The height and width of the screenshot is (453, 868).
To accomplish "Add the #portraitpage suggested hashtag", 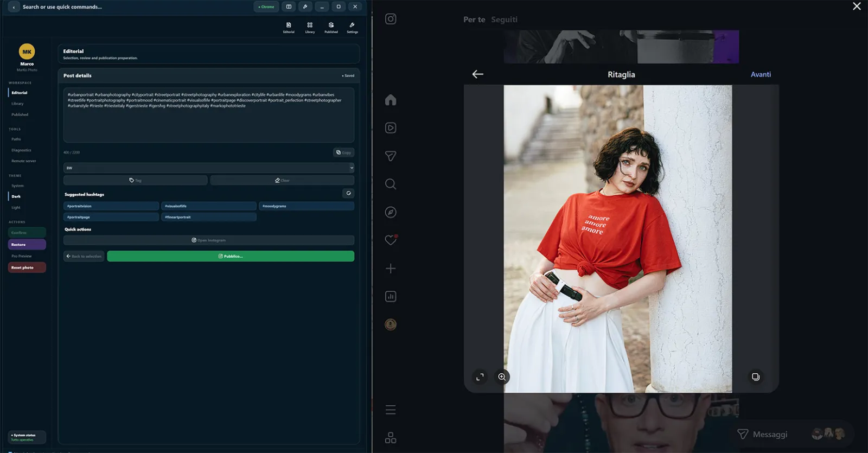I will point(111,217).
